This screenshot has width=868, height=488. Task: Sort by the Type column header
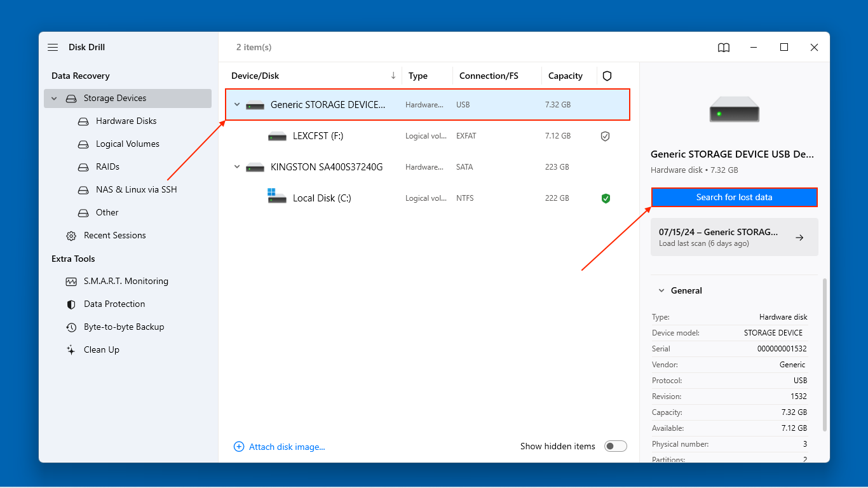tap(417, 76)
